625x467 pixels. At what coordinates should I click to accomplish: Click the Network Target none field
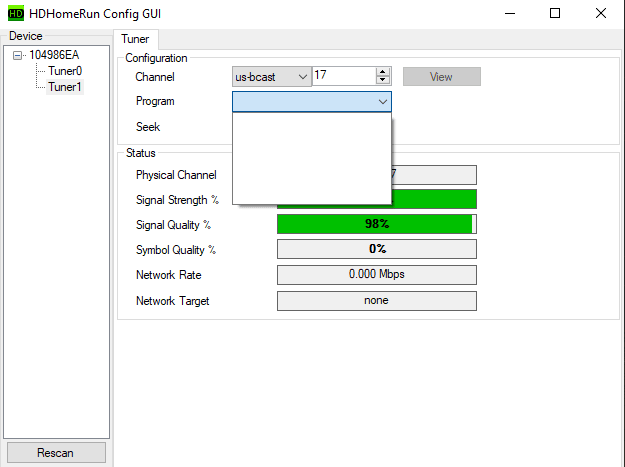point(377,300)
